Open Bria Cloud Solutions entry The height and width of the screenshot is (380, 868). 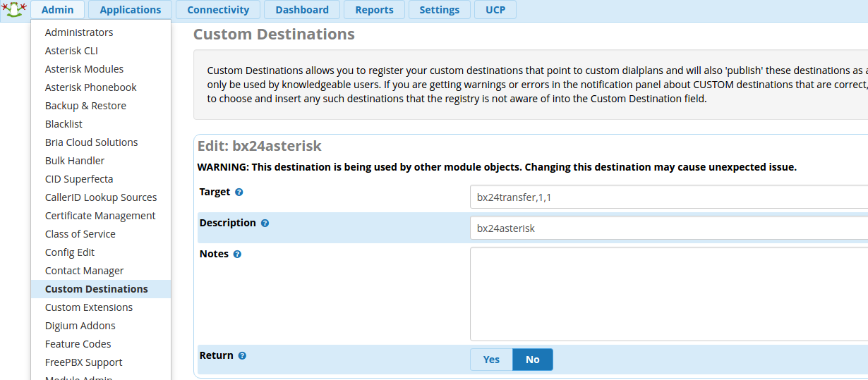coord(101,142)
